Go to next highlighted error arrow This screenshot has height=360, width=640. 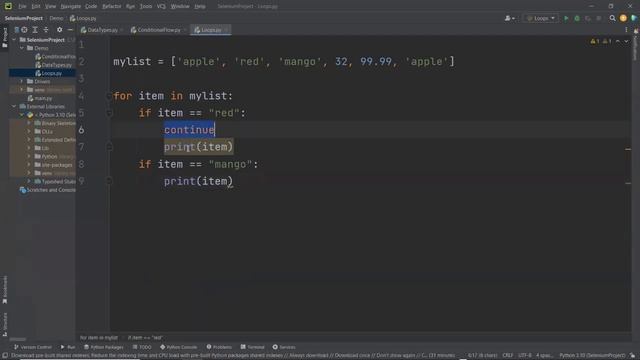click(x=626, y=41)
